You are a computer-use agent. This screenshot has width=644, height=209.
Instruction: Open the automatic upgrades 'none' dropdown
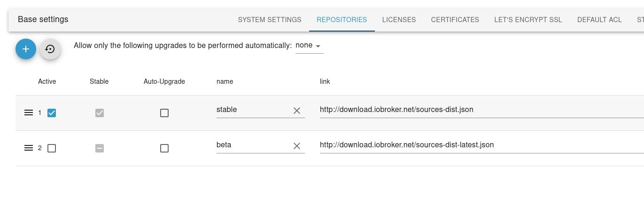click(x=309, y=46)
